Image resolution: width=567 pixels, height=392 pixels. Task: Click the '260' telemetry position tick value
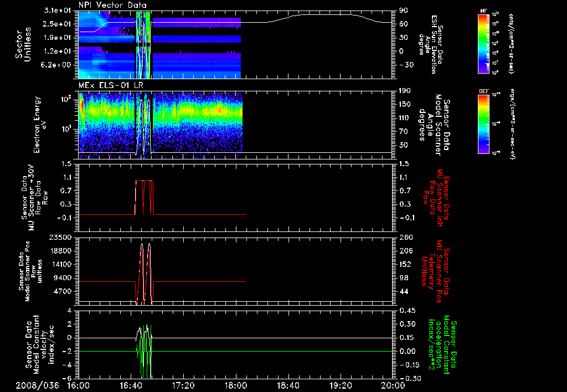pyautogui.click(x=406, y=237)
